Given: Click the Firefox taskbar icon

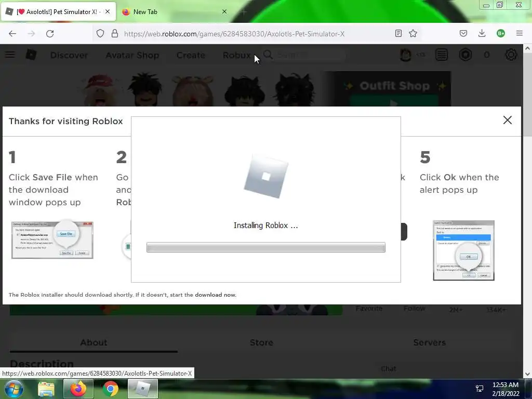Looking at the screenshot, I should pyautogui.click(x=78, y=389).
